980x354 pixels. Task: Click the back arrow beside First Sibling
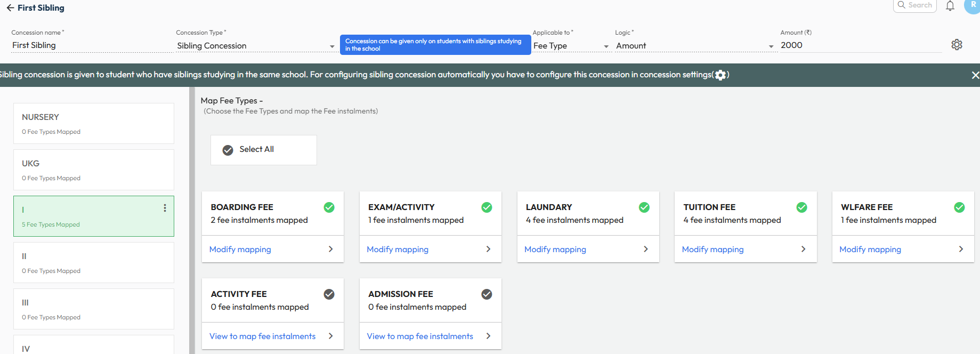(x=10, y=8)
